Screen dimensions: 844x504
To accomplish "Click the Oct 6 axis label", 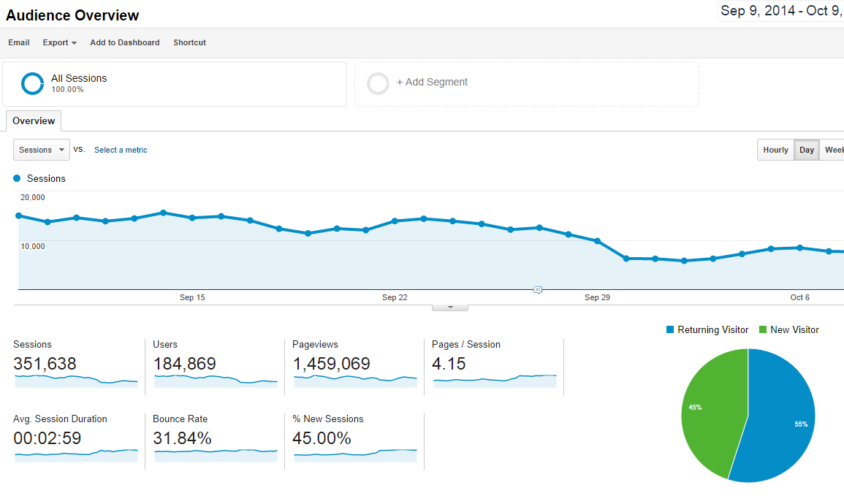I will (800, 297).
